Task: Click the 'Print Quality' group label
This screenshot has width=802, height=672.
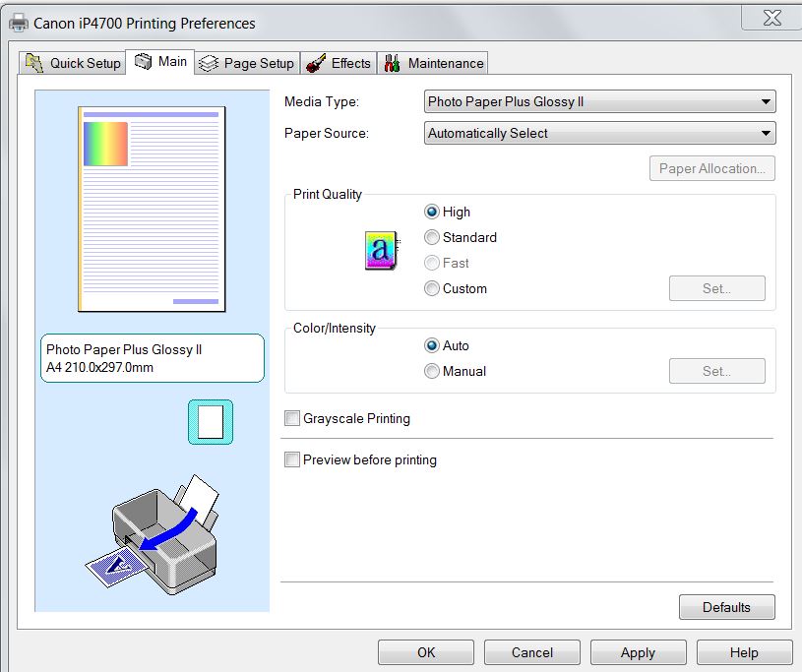Action: [328, 195]
